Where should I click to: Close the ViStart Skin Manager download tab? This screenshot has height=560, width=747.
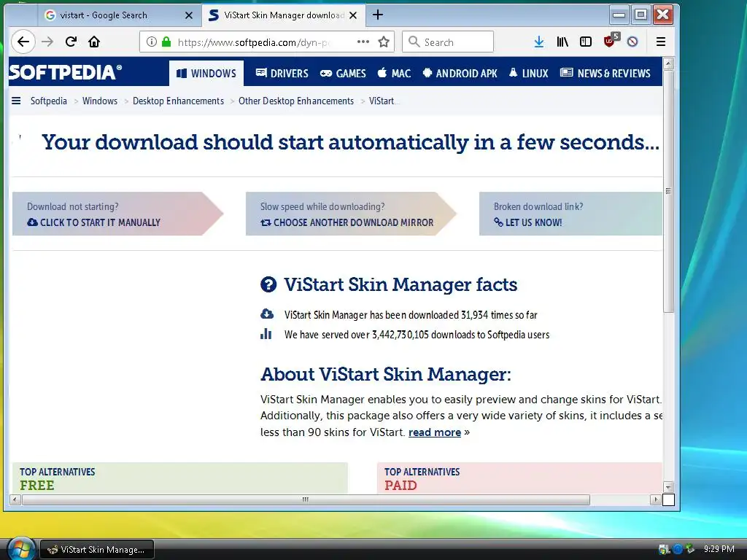click(x=353, y=15)
